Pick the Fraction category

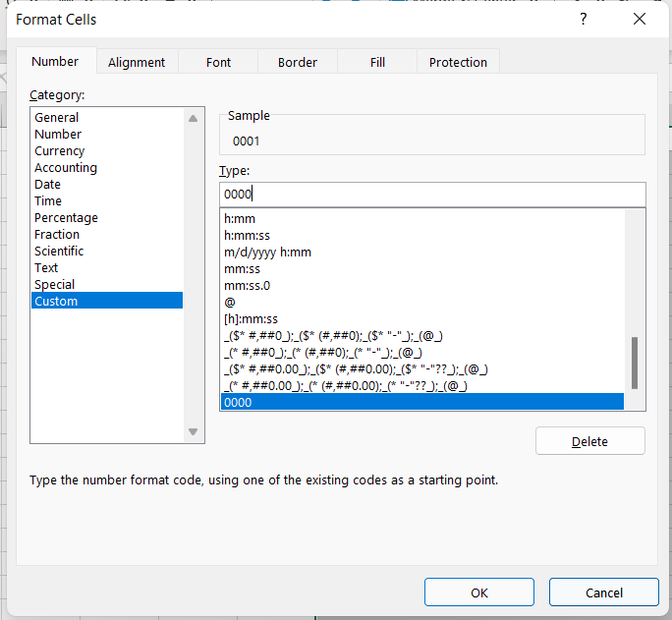(x=107, y=235)
